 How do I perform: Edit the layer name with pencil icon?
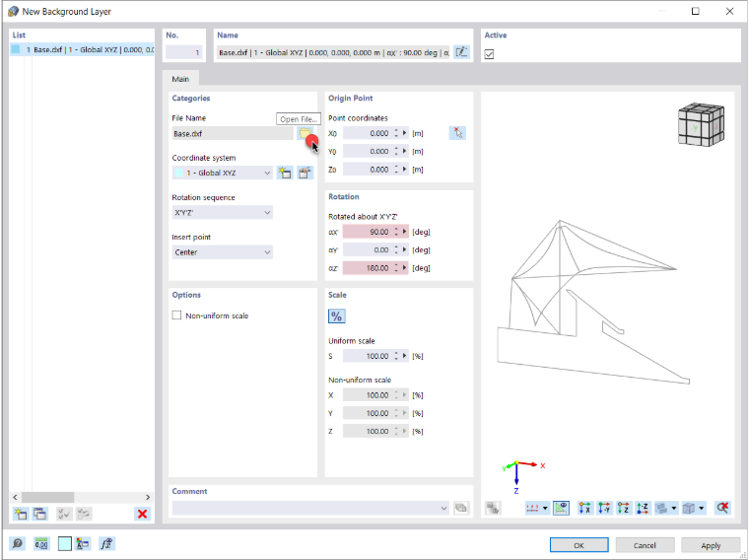click(461, 52)
